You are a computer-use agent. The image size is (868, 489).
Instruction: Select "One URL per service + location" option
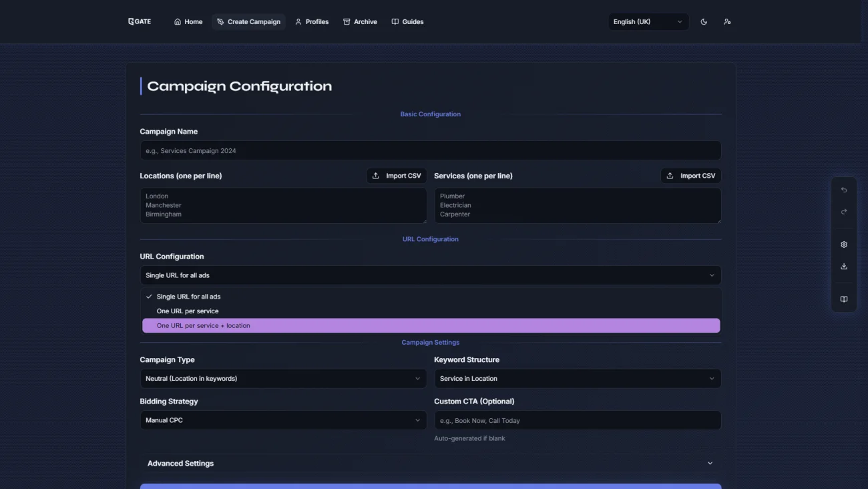(x=431, y=326)
